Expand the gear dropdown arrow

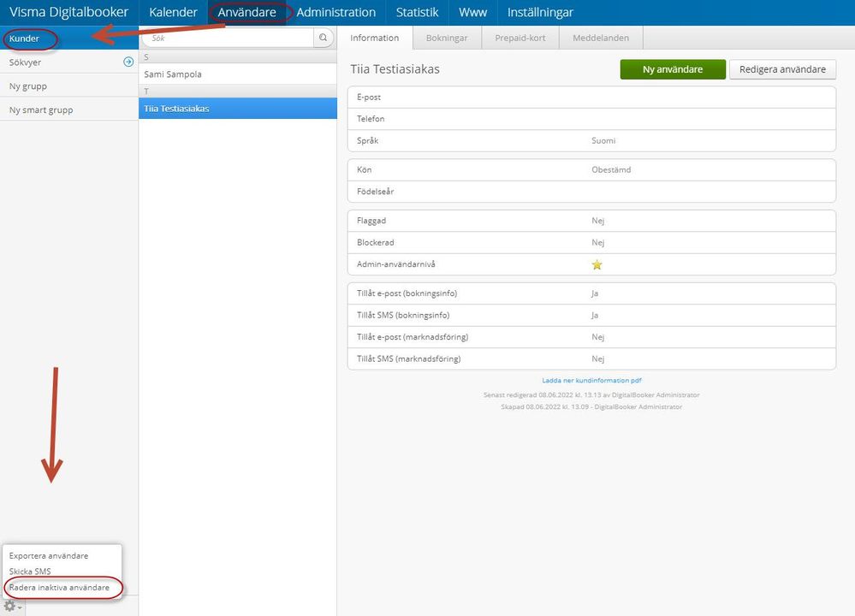pyautogui.click(x=20, y=607)
